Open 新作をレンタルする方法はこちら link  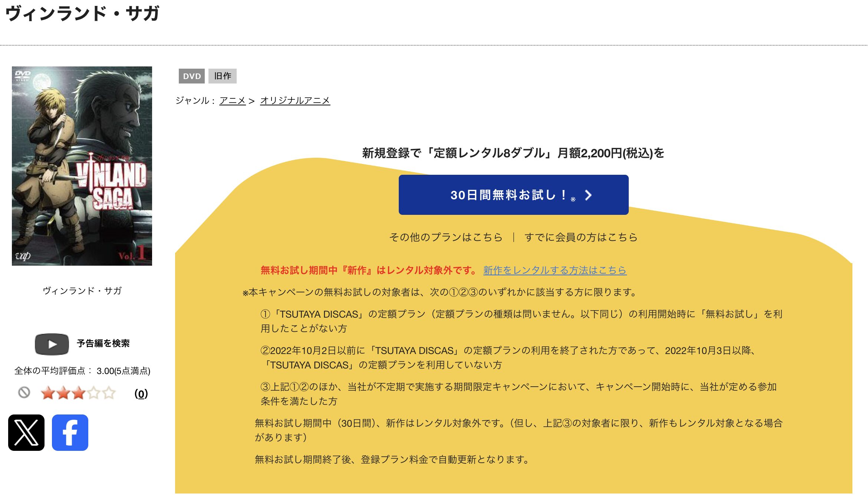click(x=555, y=270)
